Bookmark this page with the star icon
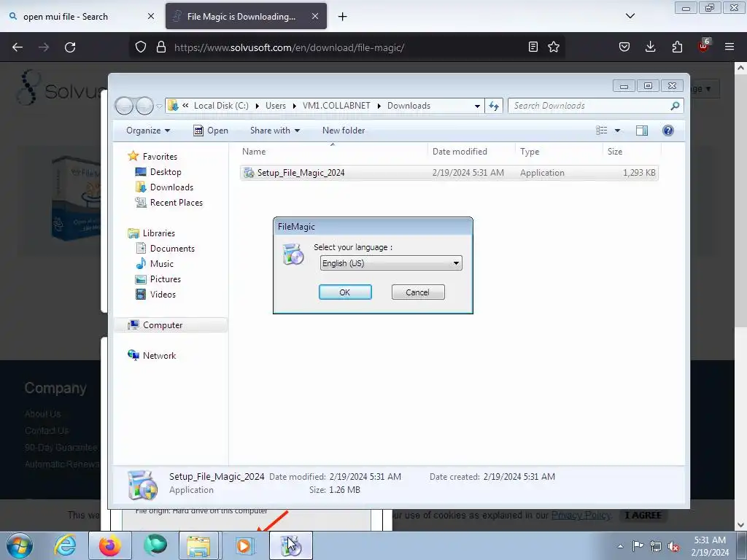This screenshot has width=747, height=560. tap(553, 47)
